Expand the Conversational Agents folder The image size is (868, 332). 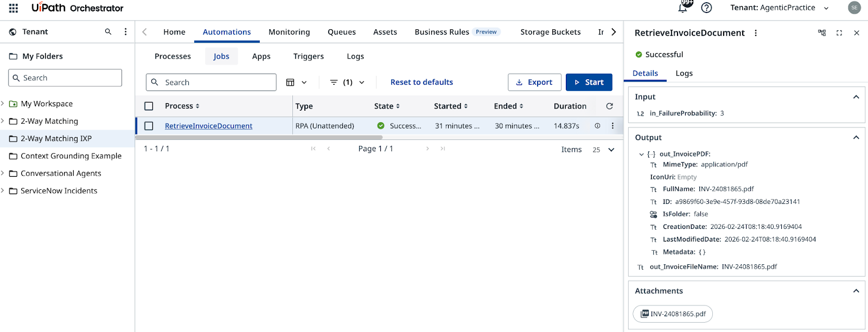click(x=3, y=173)
